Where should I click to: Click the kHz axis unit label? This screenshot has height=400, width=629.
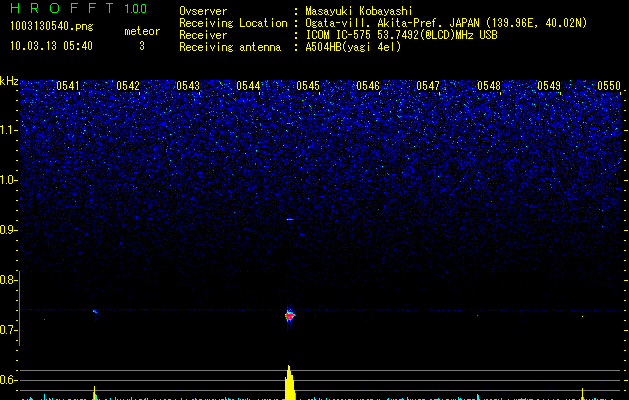(x=9, y=81)
